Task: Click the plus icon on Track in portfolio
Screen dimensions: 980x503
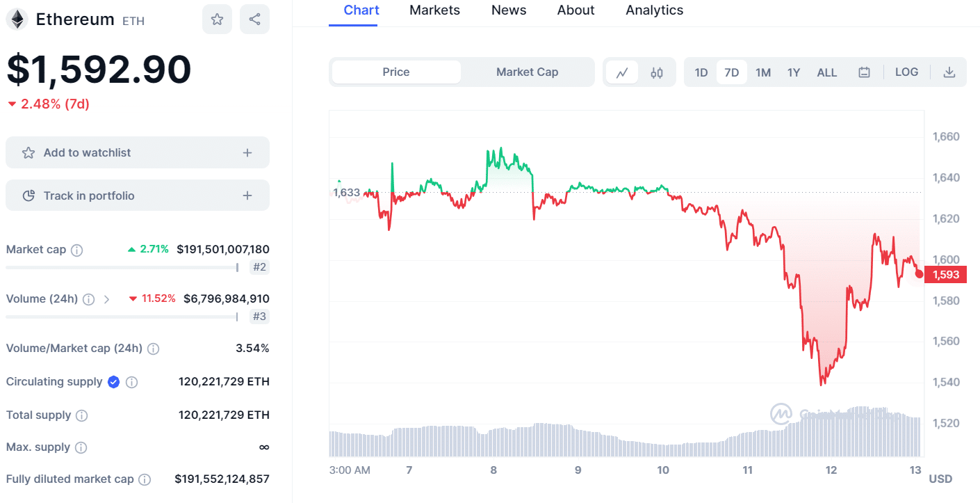Action: click(247, 195)
